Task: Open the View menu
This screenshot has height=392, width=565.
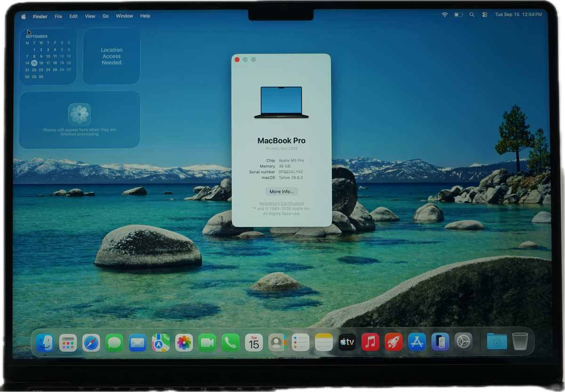Action: pyautogui.click(x=90, y=16)
